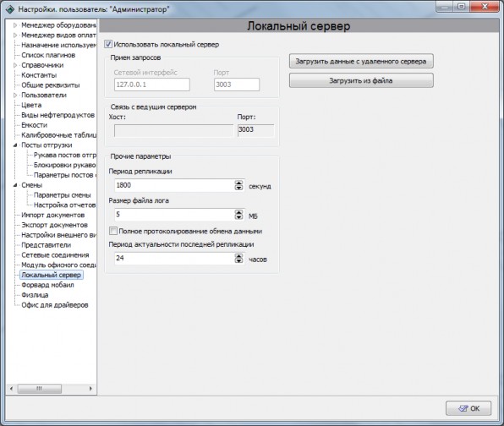Click the "Период репликации" value field
The height and width of the screenshot is (426, 504).
tap(174, 185)
